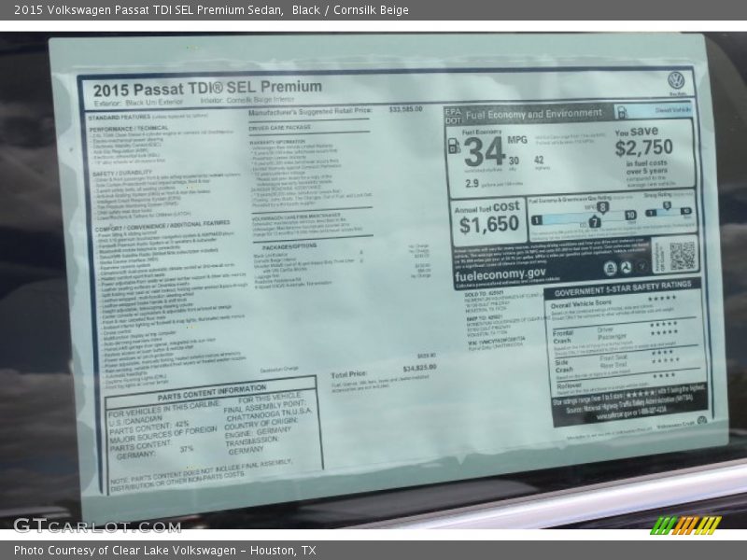Screen dimensions: 747x560
Task: Click the QR code on the fuel label
Action: pyautogui.click(x=682, y=255)
